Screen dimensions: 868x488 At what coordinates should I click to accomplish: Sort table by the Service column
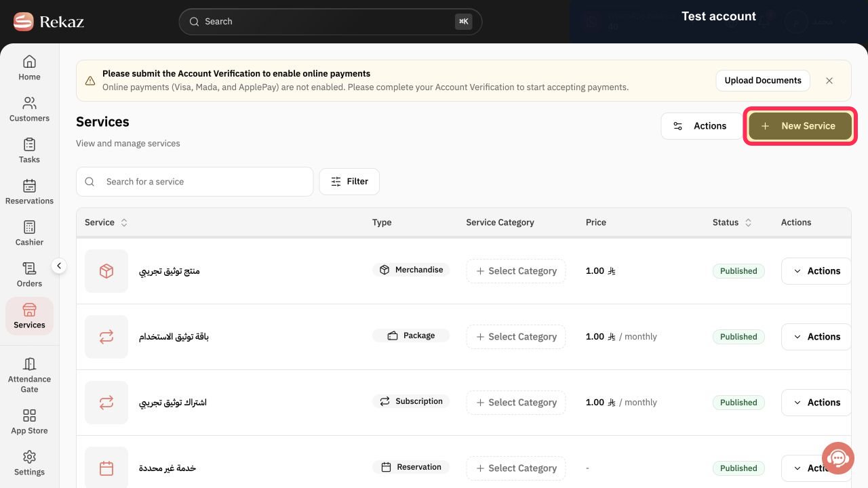click(x=124, y=222)
